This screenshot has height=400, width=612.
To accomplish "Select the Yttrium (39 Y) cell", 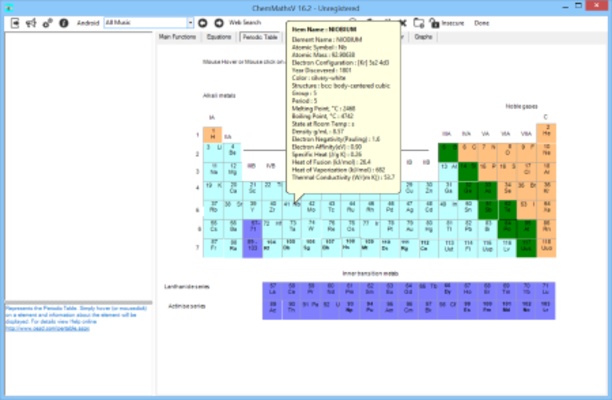I will pyautogui.click(x=253, y=210).
